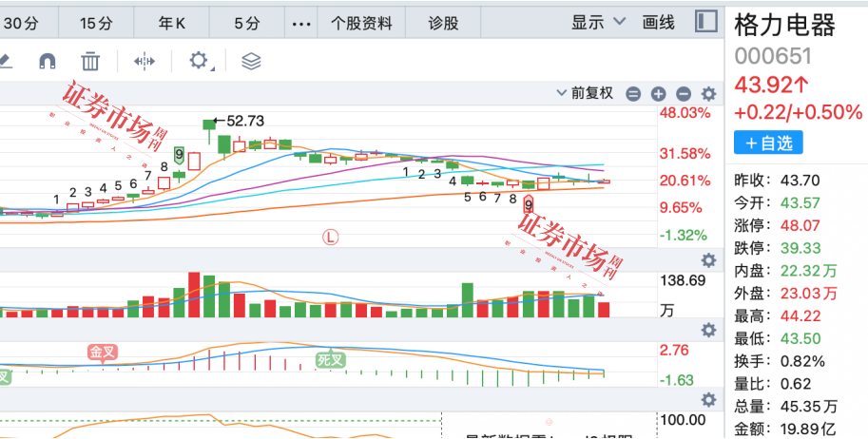
Task: Switch to the 15分 period tab
Action: tap(96, 23)
